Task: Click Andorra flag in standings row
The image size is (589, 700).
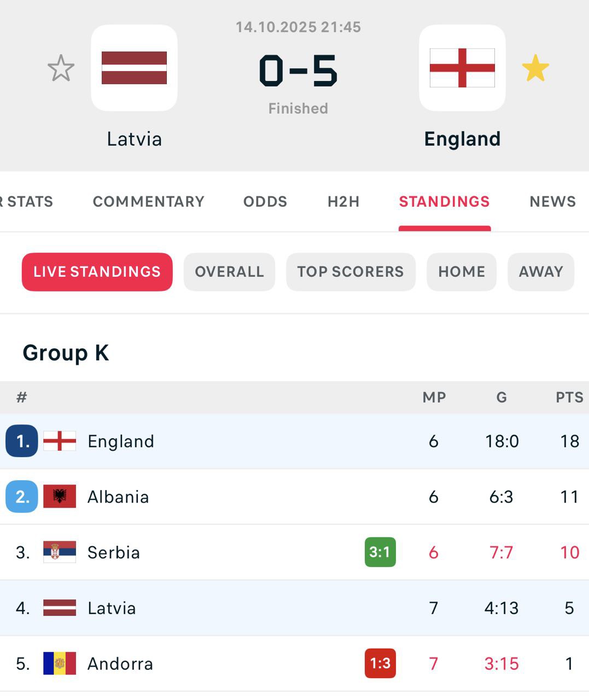Action: (60, 663)
